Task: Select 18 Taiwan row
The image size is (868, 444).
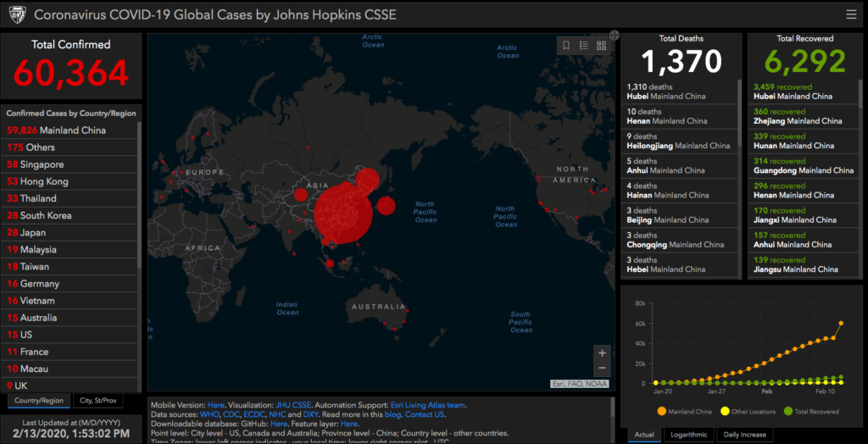Action: point(71,266)
